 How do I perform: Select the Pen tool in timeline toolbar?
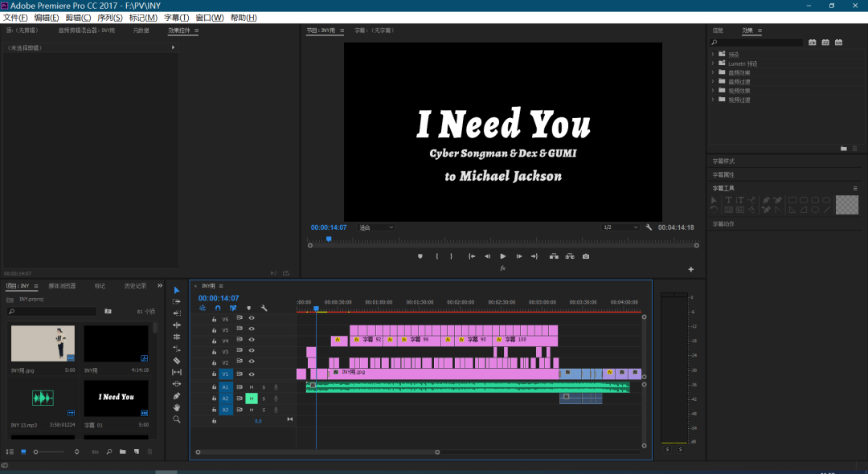[177, 396]
